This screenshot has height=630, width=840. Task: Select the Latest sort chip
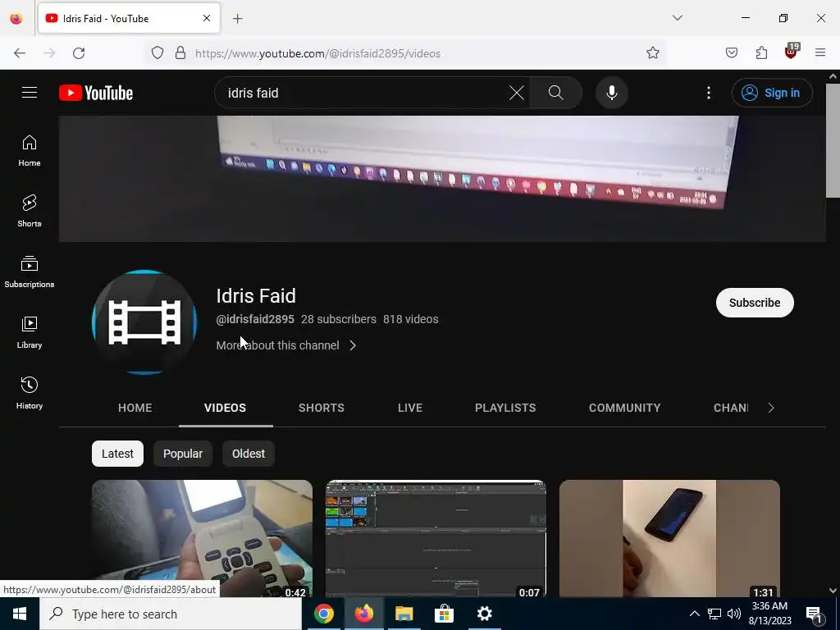pos(117,454)
